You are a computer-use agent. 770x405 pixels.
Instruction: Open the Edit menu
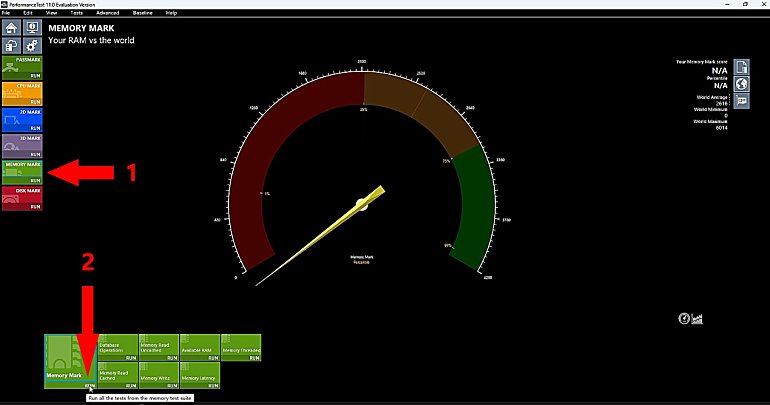point(28,13)
